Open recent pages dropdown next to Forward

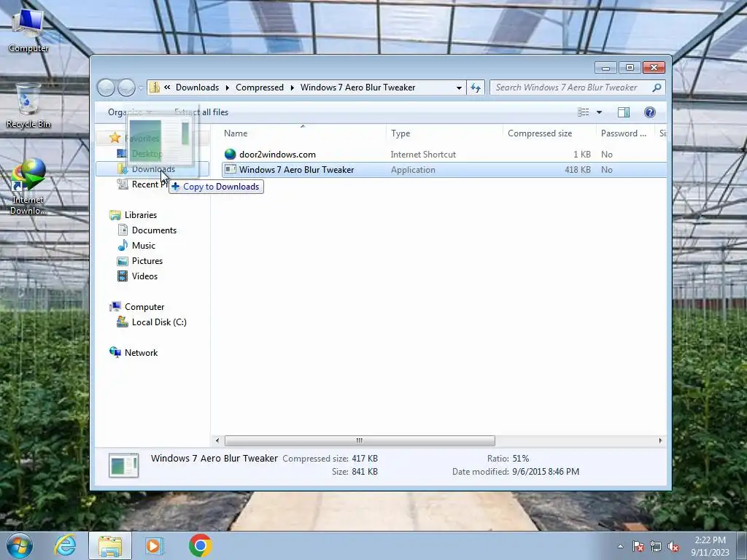pos(141,87)
